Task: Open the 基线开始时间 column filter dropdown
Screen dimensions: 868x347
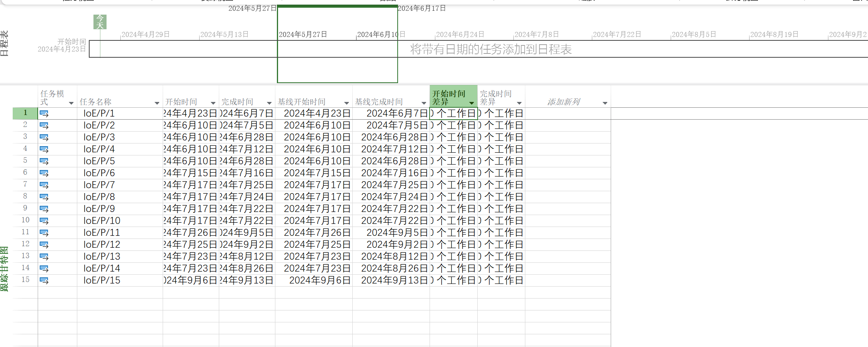Action: (x=347, y=103)
